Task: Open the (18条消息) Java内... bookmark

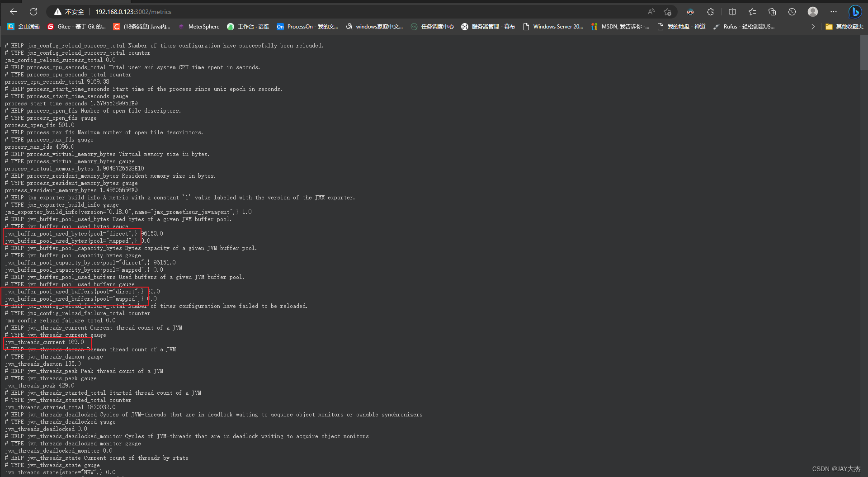Action: [142, 27]
